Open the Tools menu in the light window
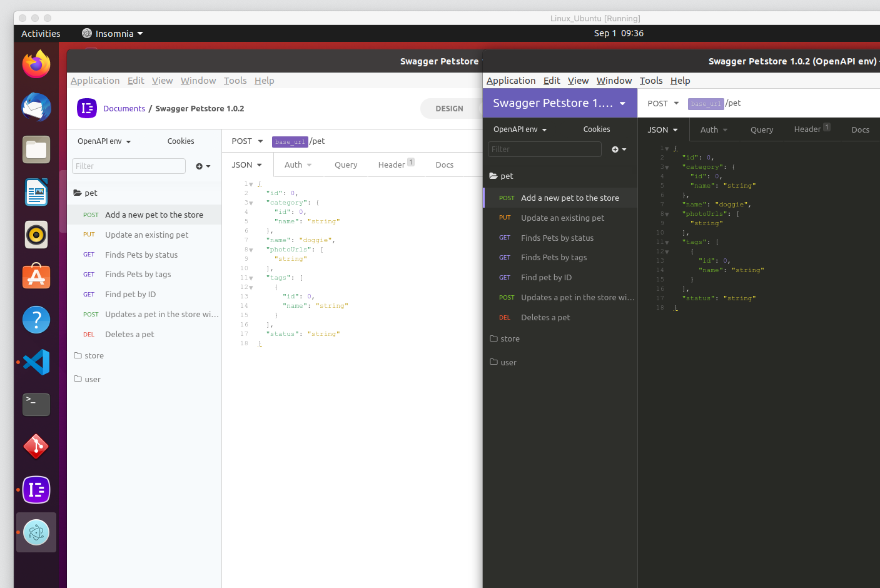This screenshot has height=588, width=880. pos(235,81)
